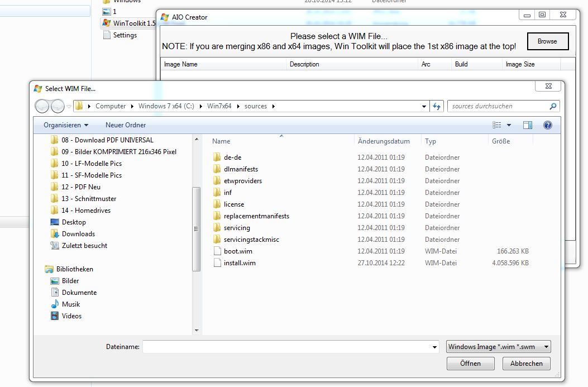The width and height of the screenshot is (588, 387).
Task: Click the Description column in AIO Creator
Action: 352,64
